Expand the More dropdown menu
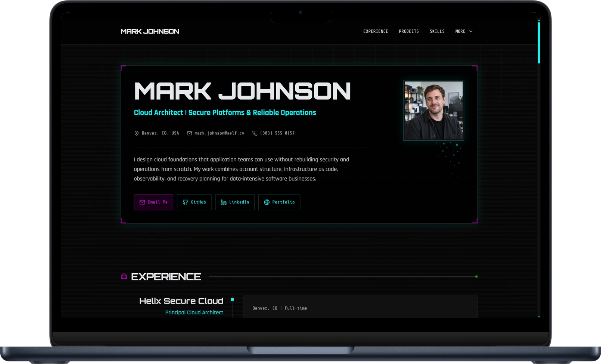The image size is (601, 364). click(464, 31)
